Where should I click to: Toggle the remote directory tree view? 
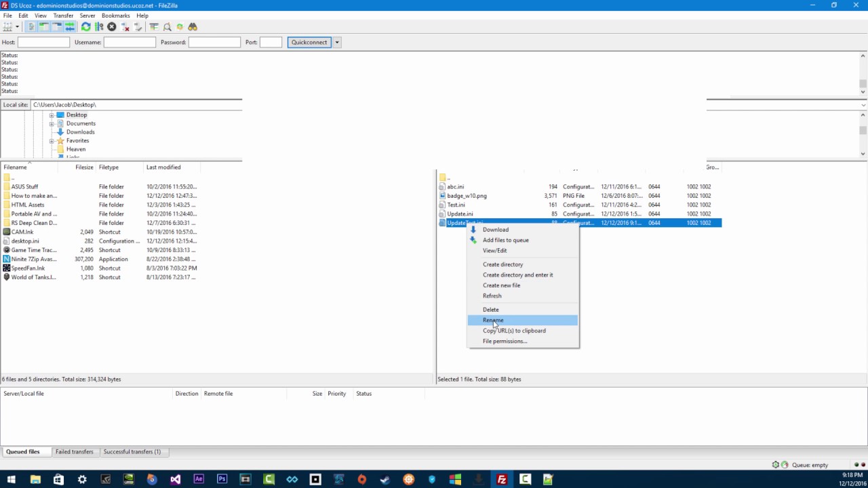coord(57,26)
